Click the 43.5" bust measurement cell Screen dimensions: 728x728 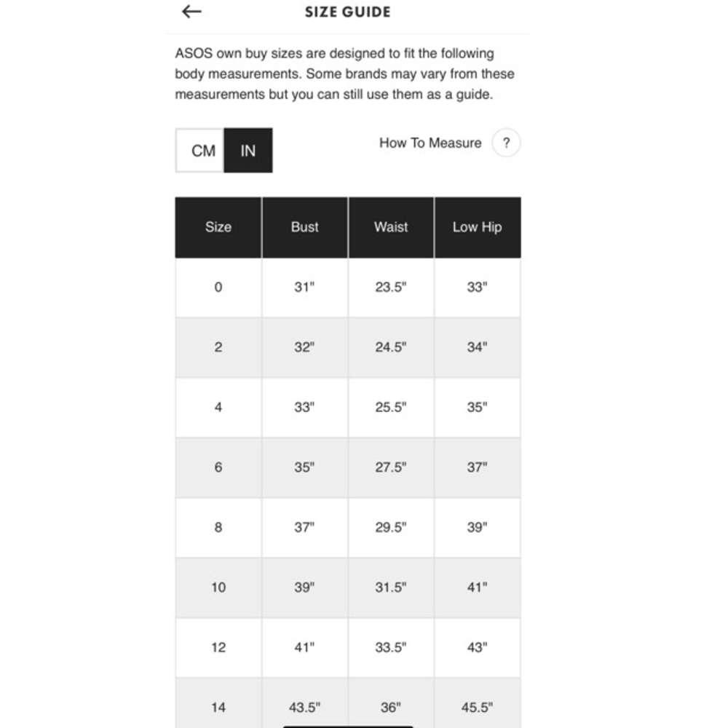[304, 707]
